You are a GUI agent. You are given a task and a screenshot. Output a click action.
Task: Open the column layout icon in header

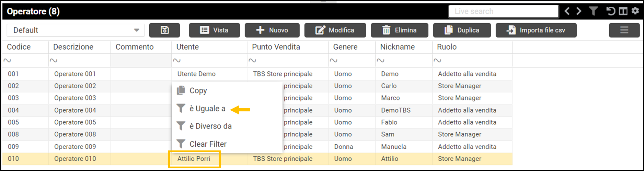tap(623, 11)
